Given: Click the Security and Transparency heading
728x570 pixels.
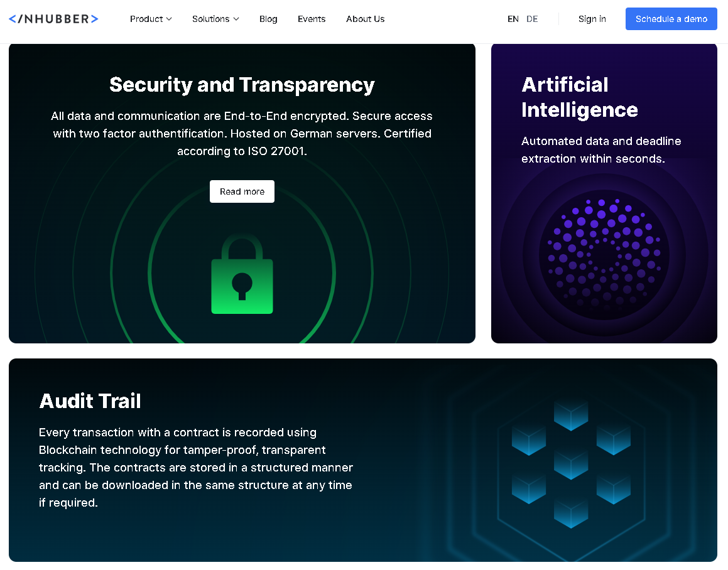Looking at the screenshot, I should click(242, 85).
